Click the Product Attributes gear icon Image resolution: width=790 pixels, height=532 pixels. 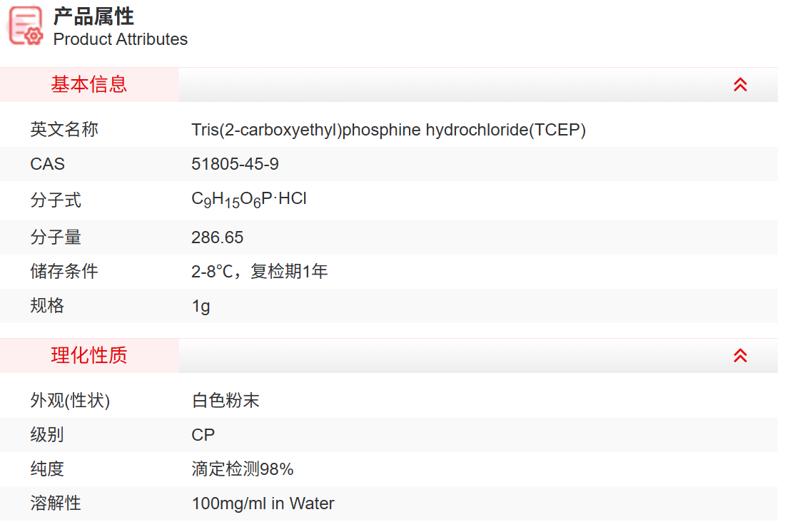pos(26,26)
